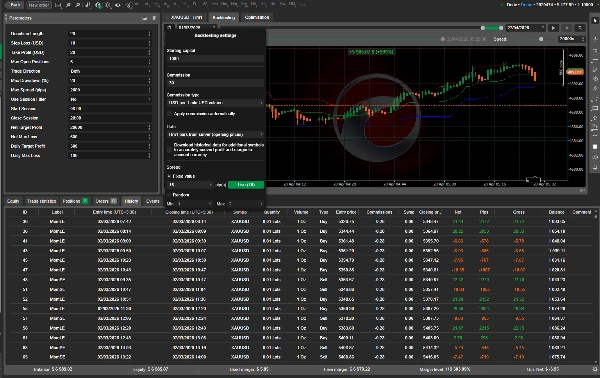600x378 pixels.
Task: Click the Net Target Profit value field
Action: click(x=110, y=127)
